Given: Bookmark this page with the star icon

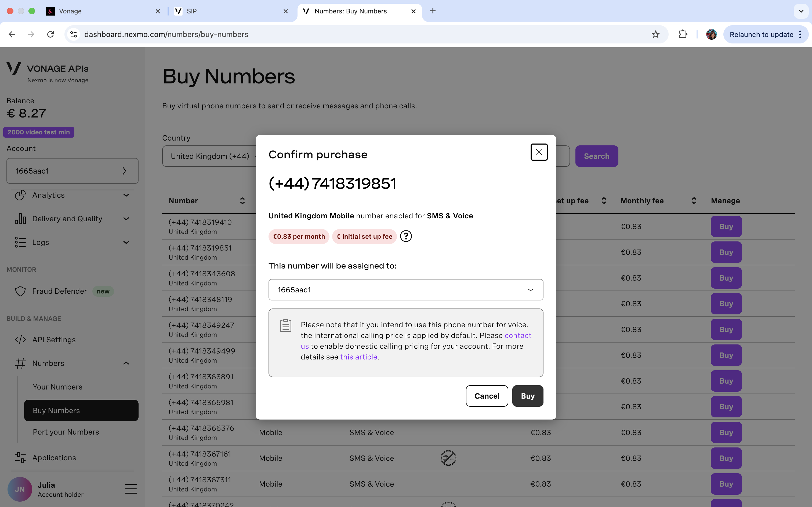Looking at the screenshot, I should coord(655,34).
